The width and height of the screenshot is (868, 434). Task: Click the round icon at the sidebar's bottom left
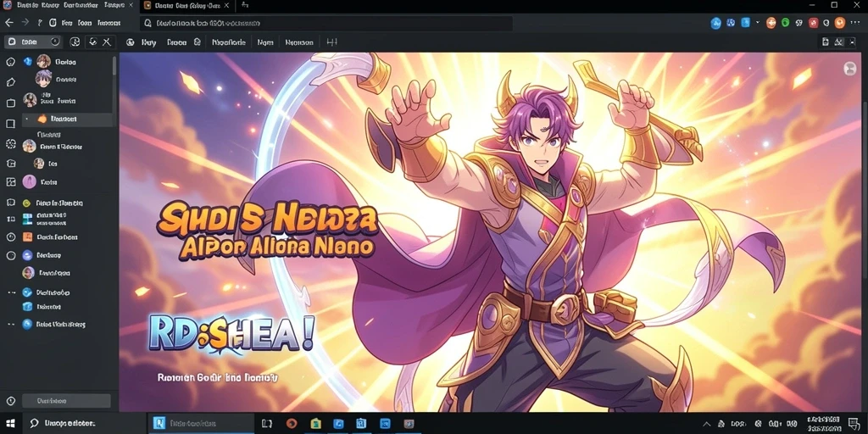pos(10,401)
